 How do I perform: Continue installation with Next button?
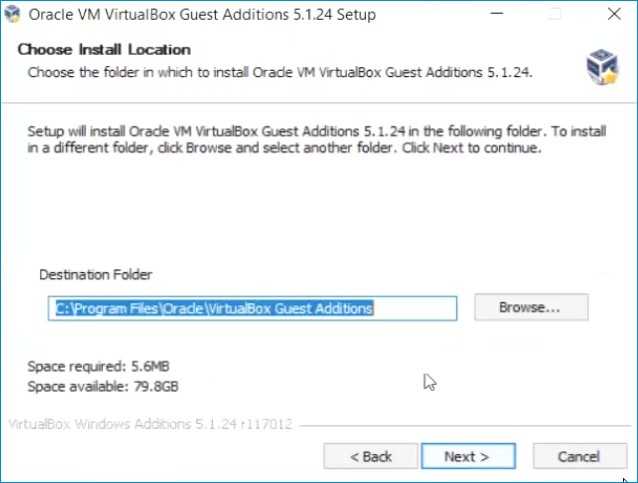[x=468, y=456]
